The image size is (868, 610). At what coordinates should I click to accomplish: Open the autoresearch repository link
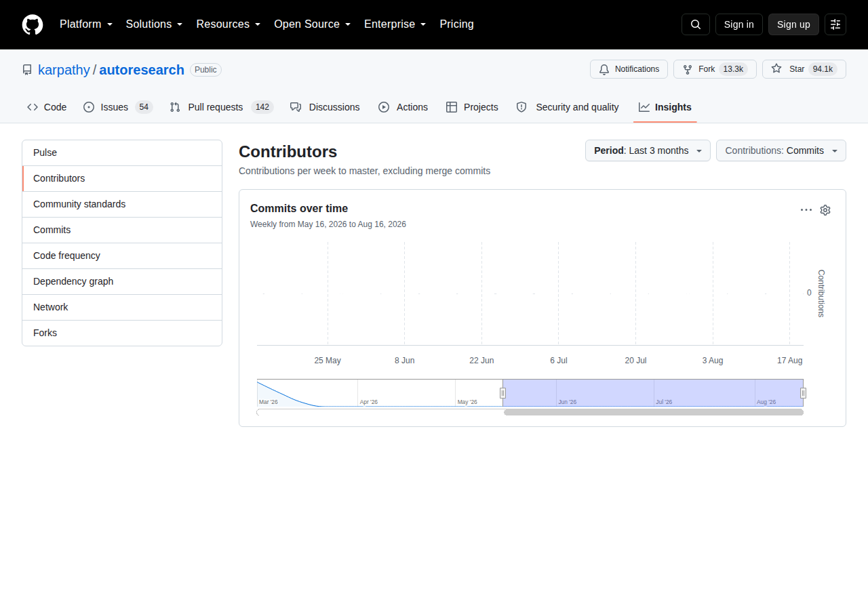[142, 70]
